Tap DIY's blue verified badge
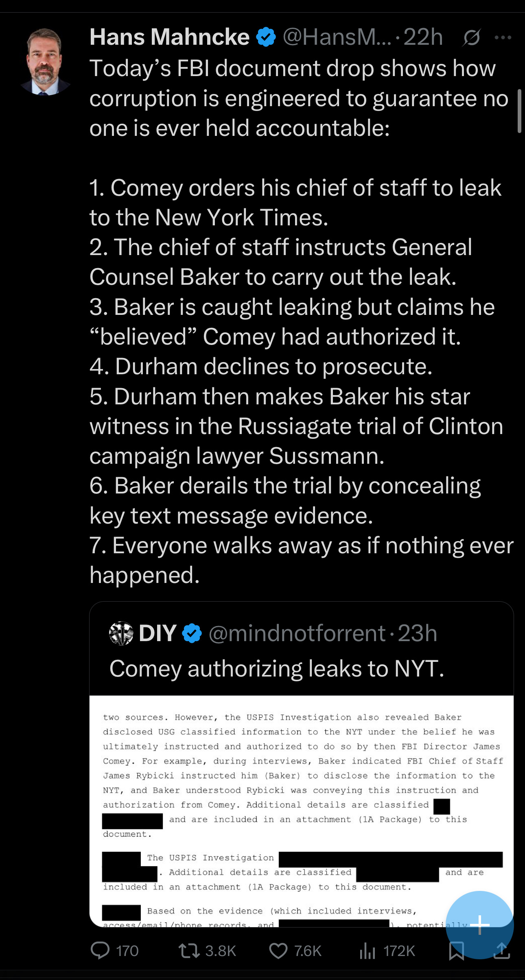 pos(192,633)
